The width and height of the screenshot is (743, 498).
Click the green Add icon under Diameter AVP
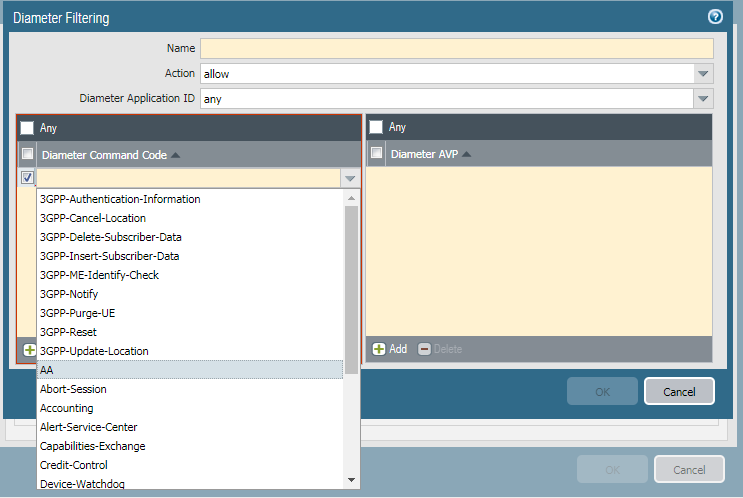(x=380, y=349)
